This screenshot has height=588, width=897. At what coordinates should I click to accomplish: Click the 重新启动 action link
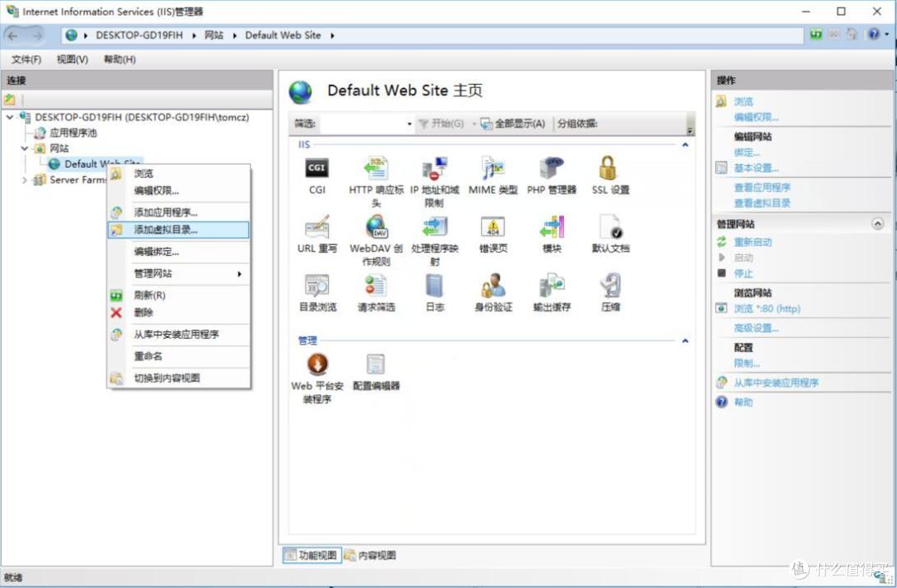[752, 242]
